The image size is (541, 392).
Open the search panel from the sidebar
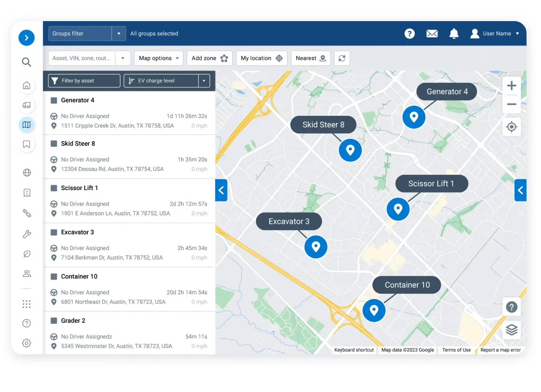(27, 62)
